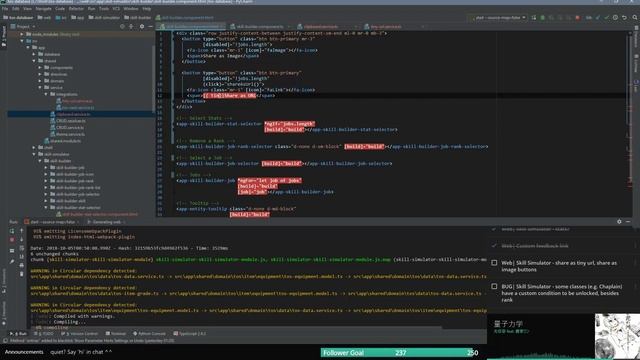Click the rerun icon in Run panel
Viewport: 640px width, 360px height.
12,231
